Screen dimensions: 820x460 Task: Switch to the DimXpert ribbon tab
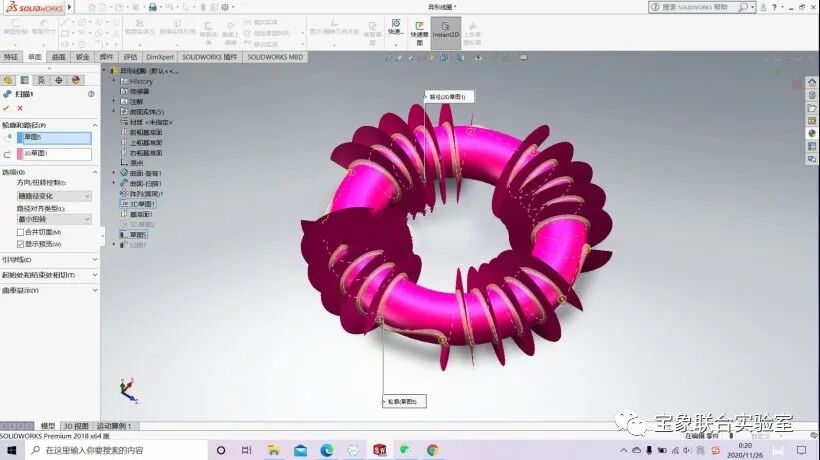point(160,57)
